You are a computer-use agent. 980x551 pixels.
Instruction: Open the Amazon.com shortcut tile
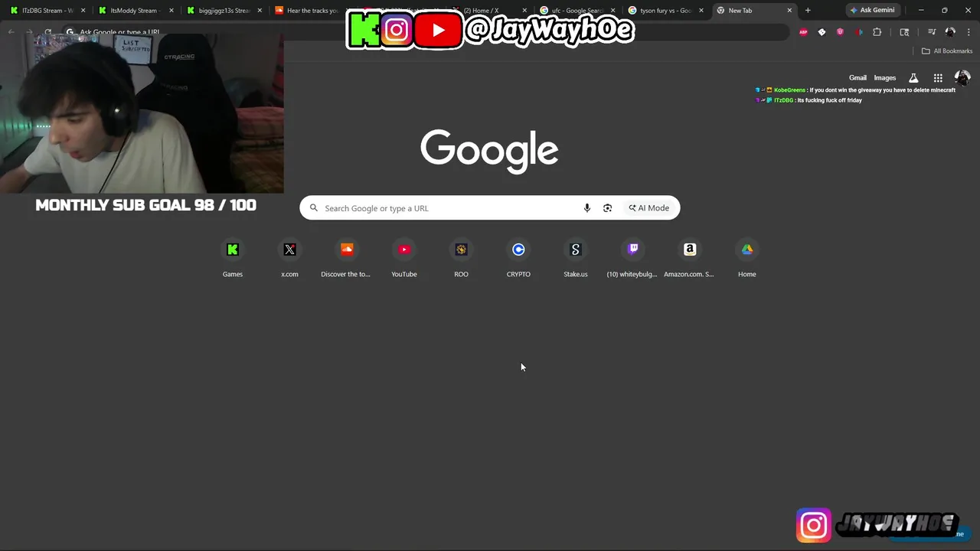[x=690, y=259]
